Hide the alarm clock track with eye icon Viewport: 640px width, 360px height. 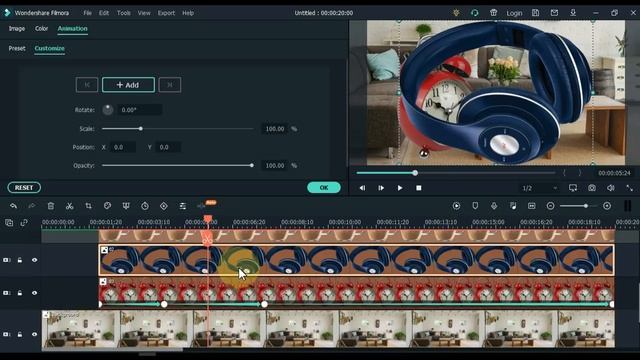(34, 293)
